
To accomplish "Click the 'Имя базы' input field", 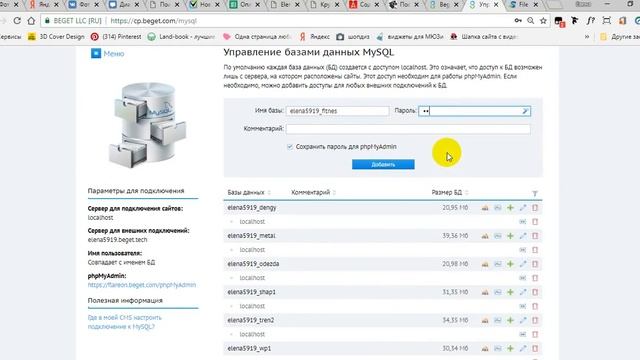I will coord(338,111).
